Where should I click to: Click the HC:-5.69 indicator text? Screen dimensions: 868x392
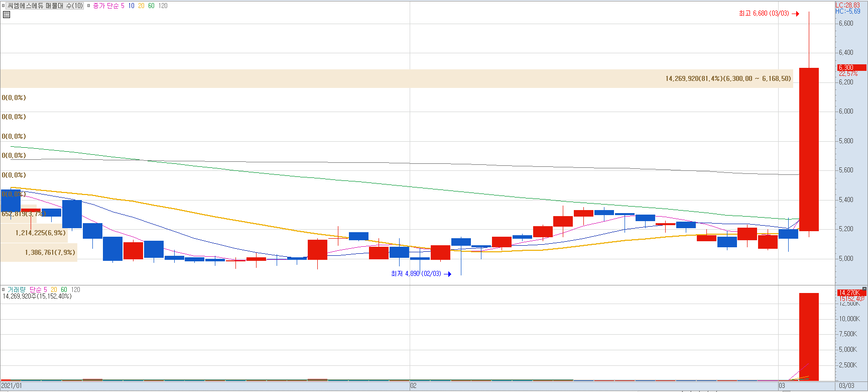847,11
